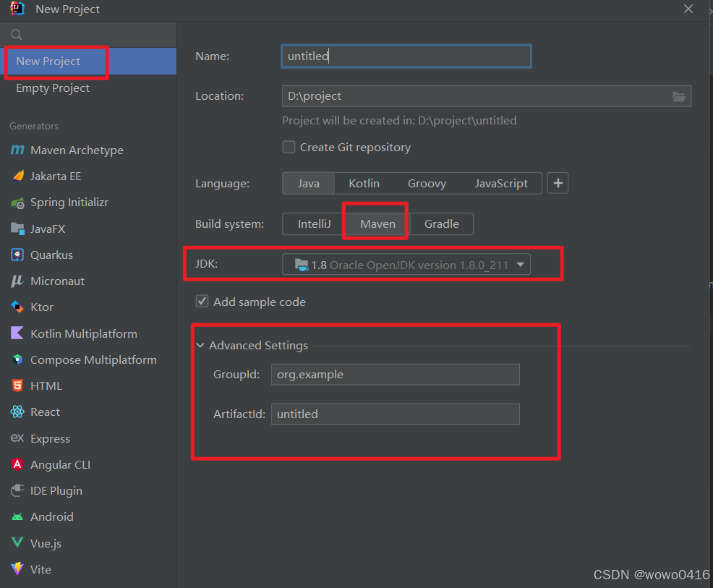This screenshot has width=713, height=588.
Task: Select the JavaFX label
Action: (x=47, y=229)
